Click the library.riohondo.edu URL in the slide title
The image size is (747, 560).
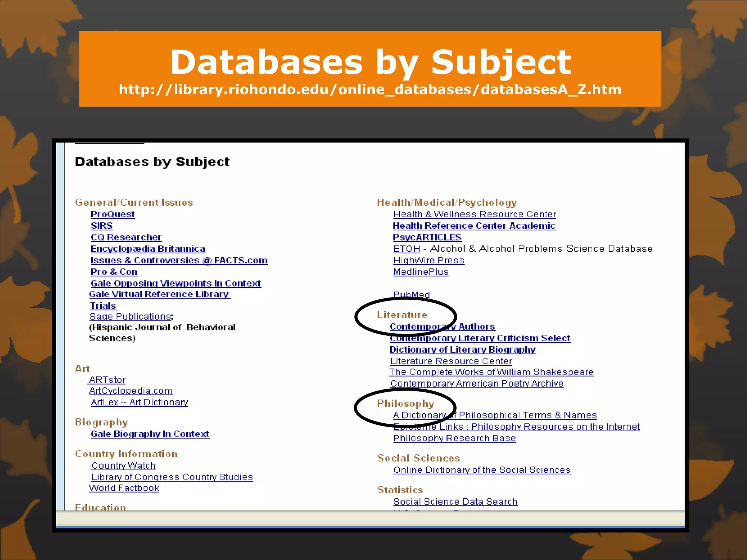[x=370, y=90]
